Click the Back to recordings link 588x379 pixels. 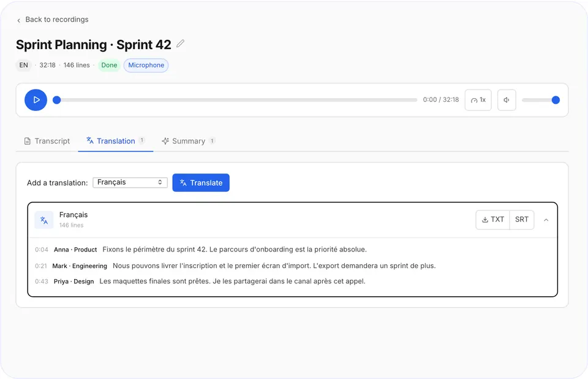click(53, 20)
